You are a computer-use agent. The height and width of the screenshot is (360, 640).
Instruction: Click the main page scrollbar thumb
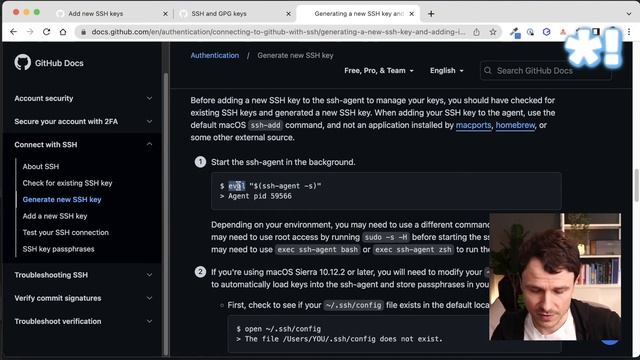(636, 186)
